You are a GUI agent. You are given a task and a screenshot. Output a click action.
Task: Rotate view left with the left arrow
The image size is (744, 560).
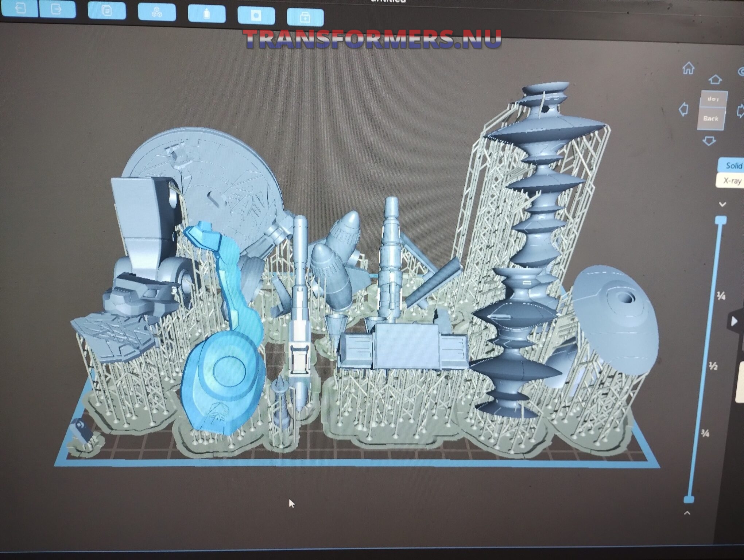click(x=683, y=109)
